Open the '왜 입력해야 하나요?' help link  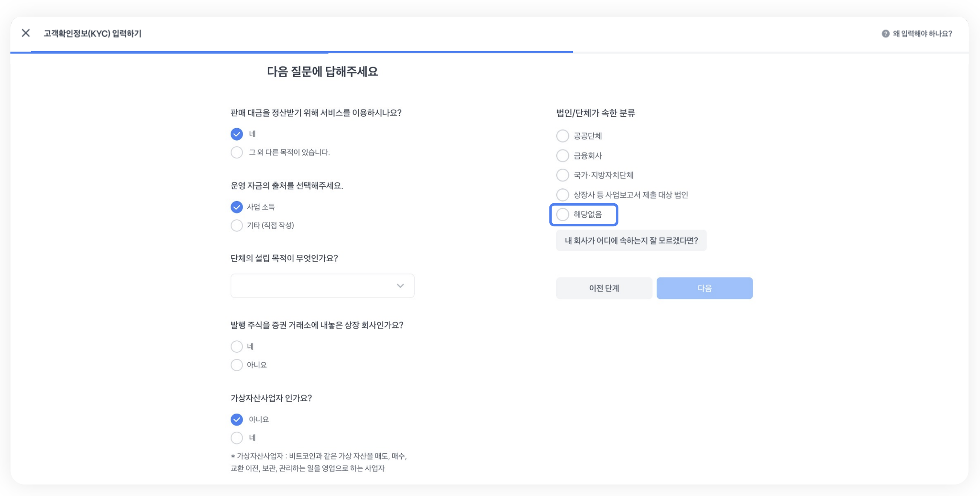pos(922,34)
